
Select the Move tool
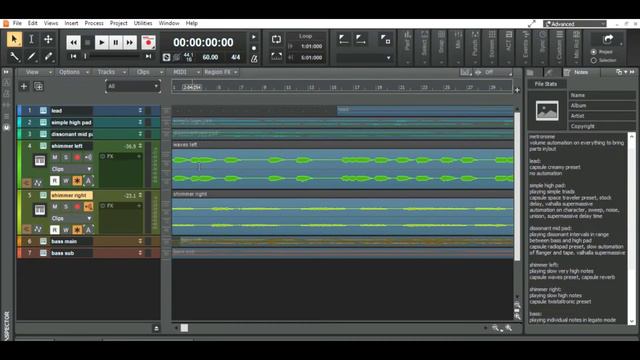point(48,40)
